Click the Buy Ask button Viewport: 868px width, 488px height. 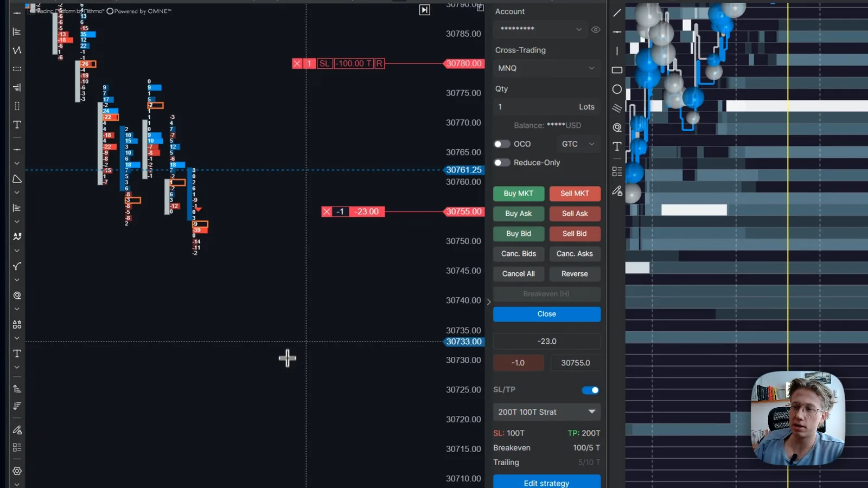point(519,214)
